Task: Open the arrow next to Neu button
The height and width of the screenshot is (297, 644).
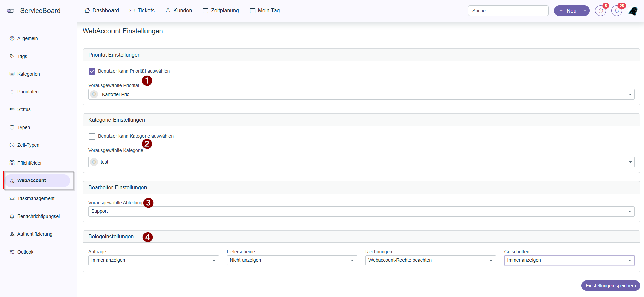Action: [585, 11]
